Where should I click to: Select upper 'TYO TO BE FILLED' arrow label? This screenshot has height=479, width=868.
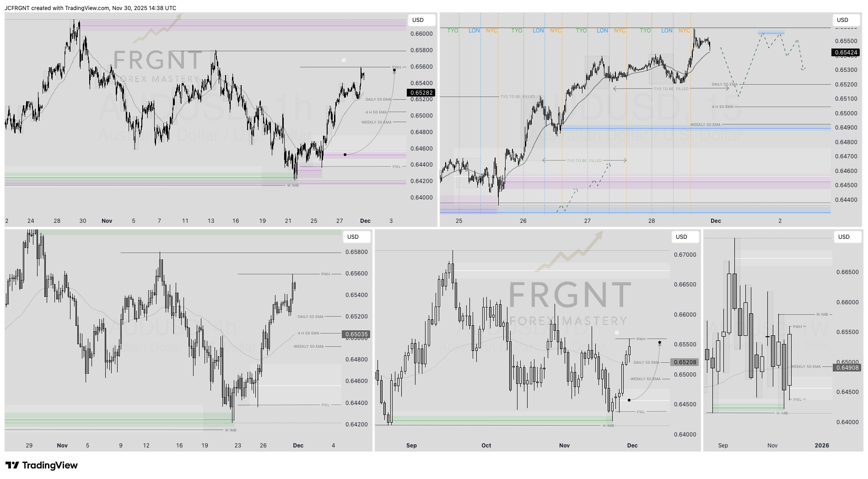click(x=671, y=89)
